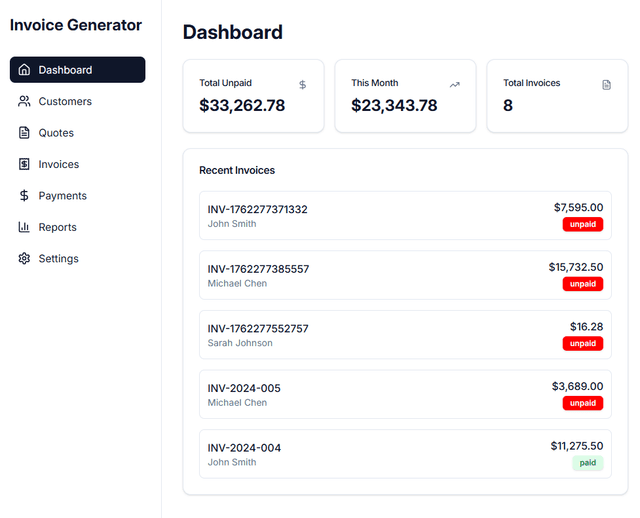This screenshot has width=640, height=518.
Task: Click file icon on Total Invoices card
Action: point(606,85)
